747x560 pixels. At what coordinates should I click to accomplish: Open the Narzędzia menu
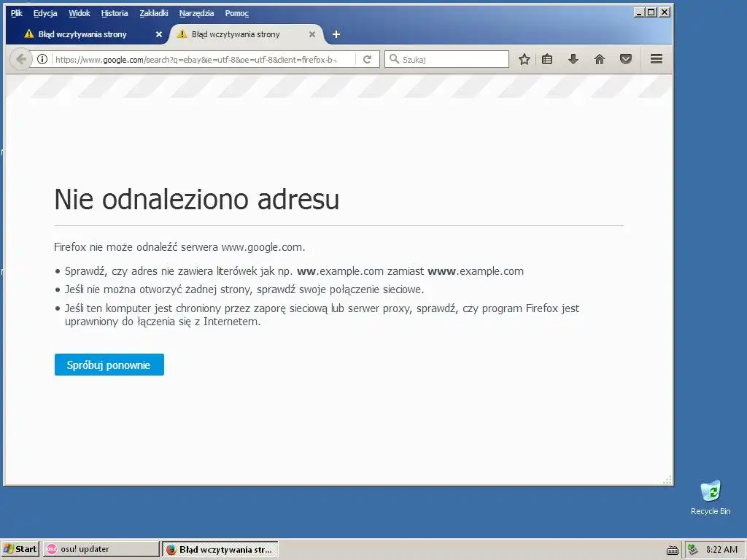pos(196,13)
